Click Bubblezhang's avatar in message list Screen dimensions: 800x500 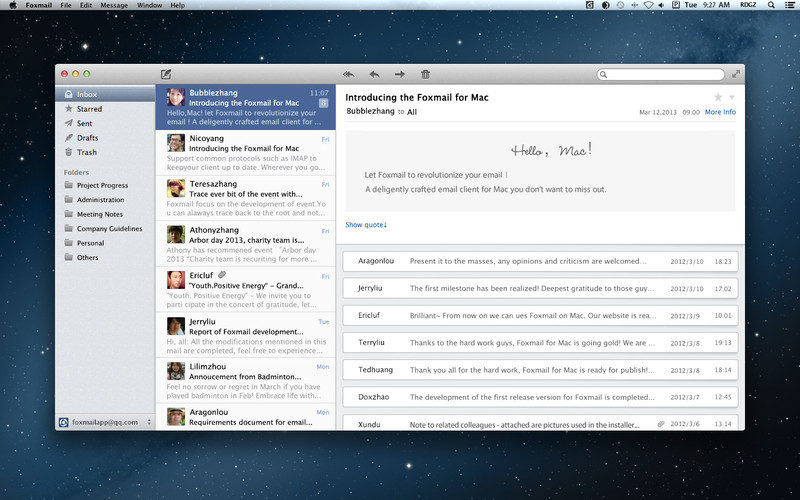click(x=176, y=97)
